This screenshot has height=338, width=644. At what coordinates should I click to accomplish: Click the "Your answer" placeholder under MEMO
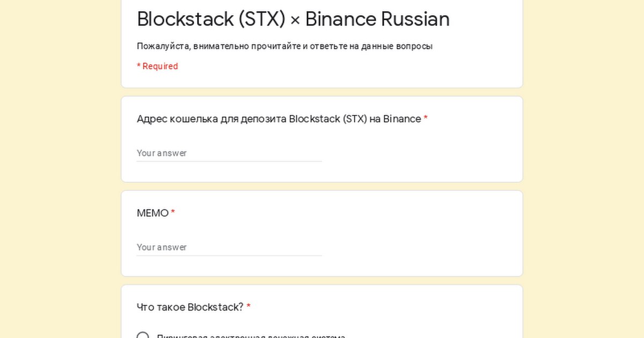pyautogui.click(x=162, y=247)
